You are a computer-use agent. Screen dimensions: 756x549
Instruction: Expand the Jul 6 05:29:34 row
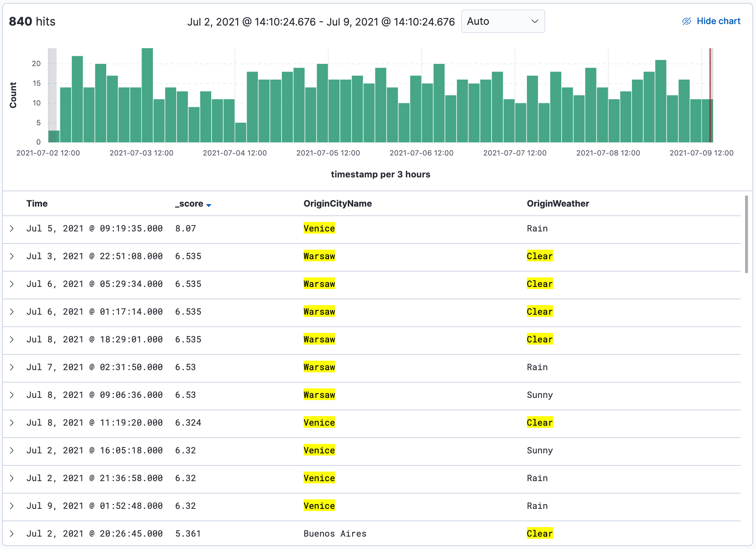pyautogui.click(x=12, y=284)
